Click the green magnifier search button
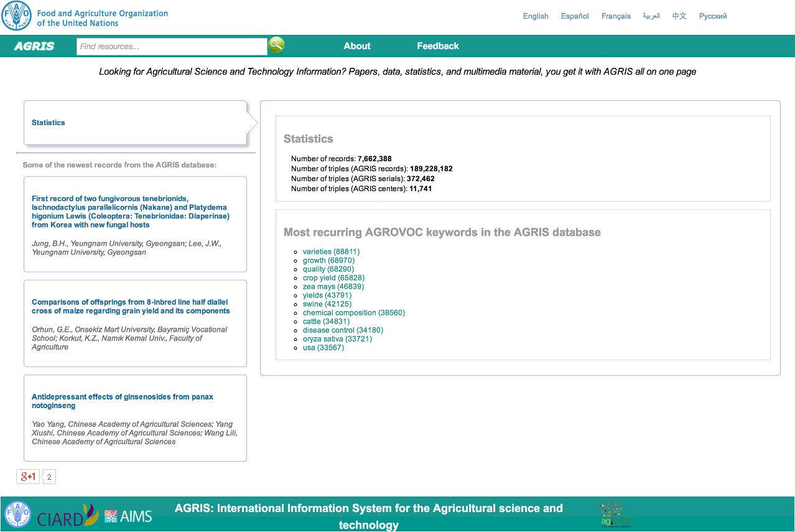The width and height of the screenshot is (795, 532). coord(276,45)
